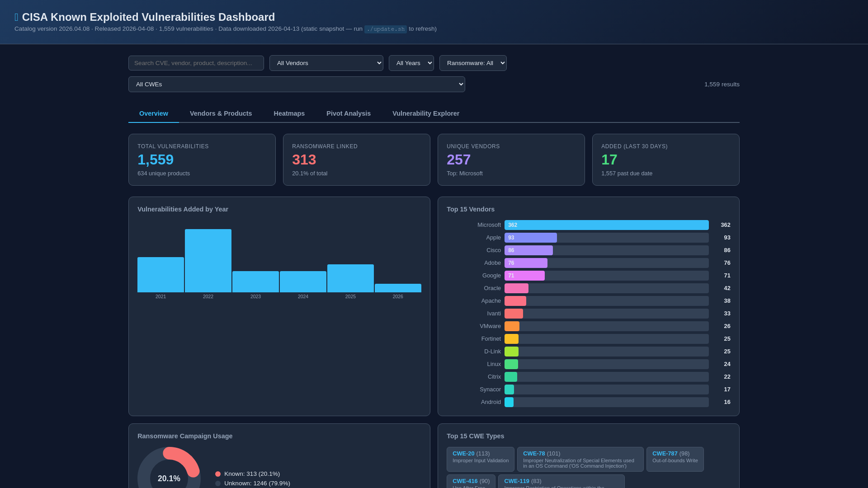The height and width of the screenshot is (488, 868).
Task: Switch to the Heatmaps tab
Action: (289, 113)
